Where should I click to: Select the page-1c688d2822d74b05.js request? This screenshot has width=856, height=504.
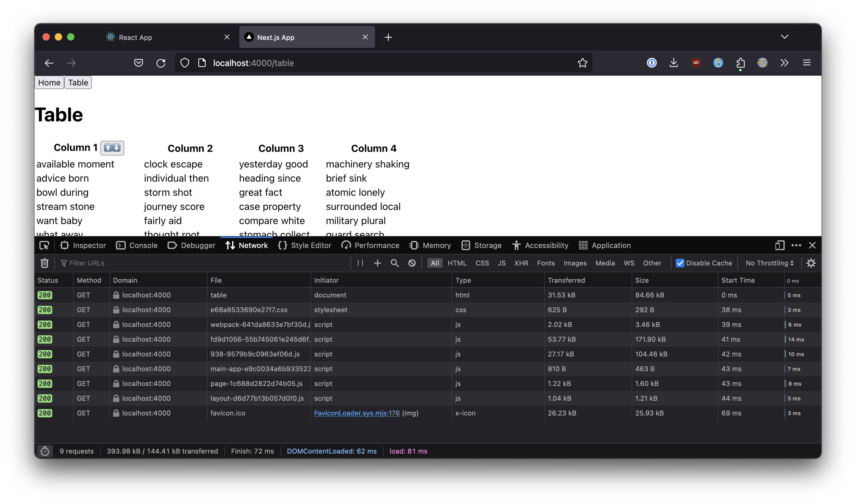click(428, 384)
